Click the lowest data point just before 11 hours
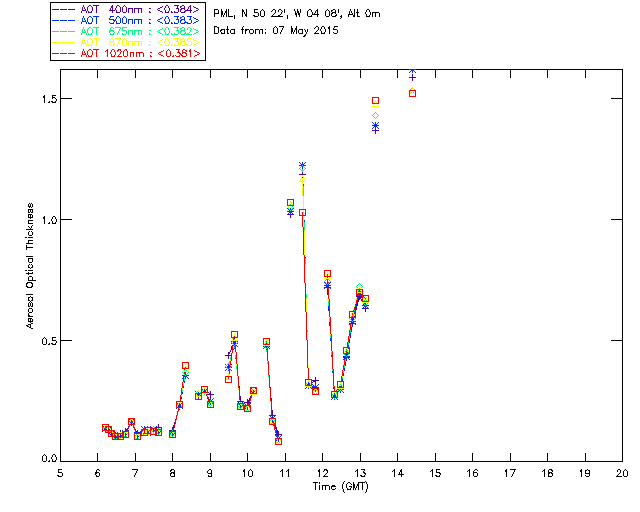This screenshot has width=640, height=512. (278, 441)
